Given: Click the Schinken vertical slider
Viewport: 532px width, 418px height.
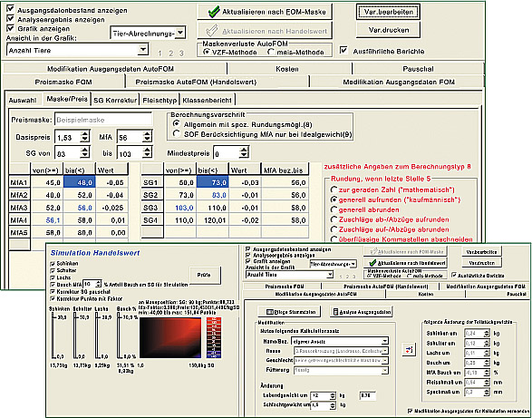Looking at the screenshot, I should pos(53,335).
